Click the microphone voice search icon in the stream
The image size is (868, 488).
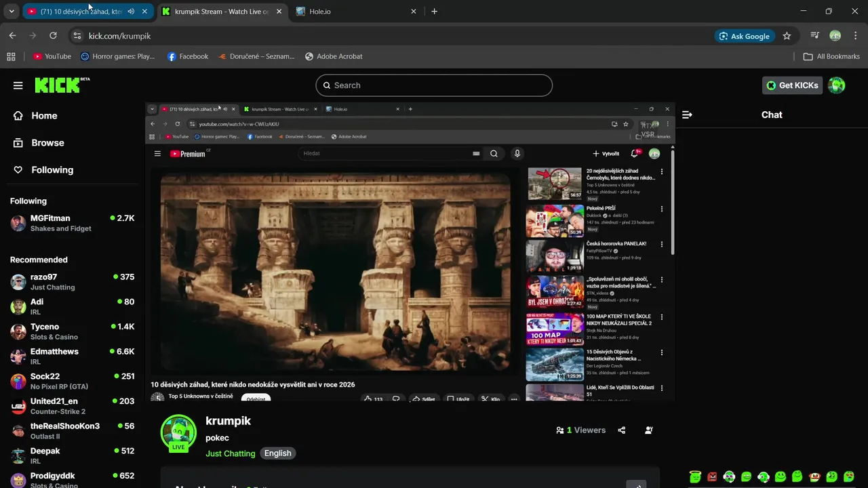coord(517,154)
